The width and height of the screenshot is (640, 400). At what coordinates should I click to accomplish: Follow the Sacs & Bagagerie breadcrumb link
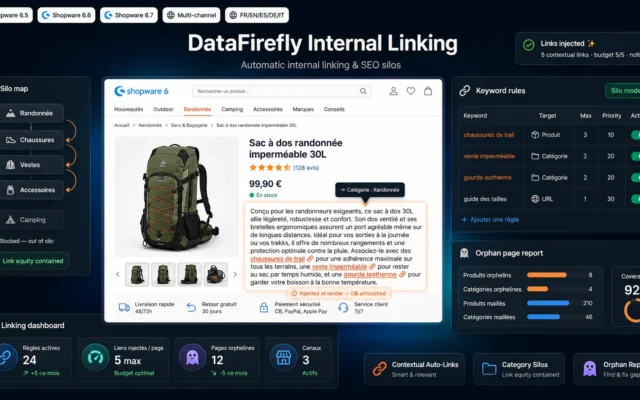click(189, 125)
